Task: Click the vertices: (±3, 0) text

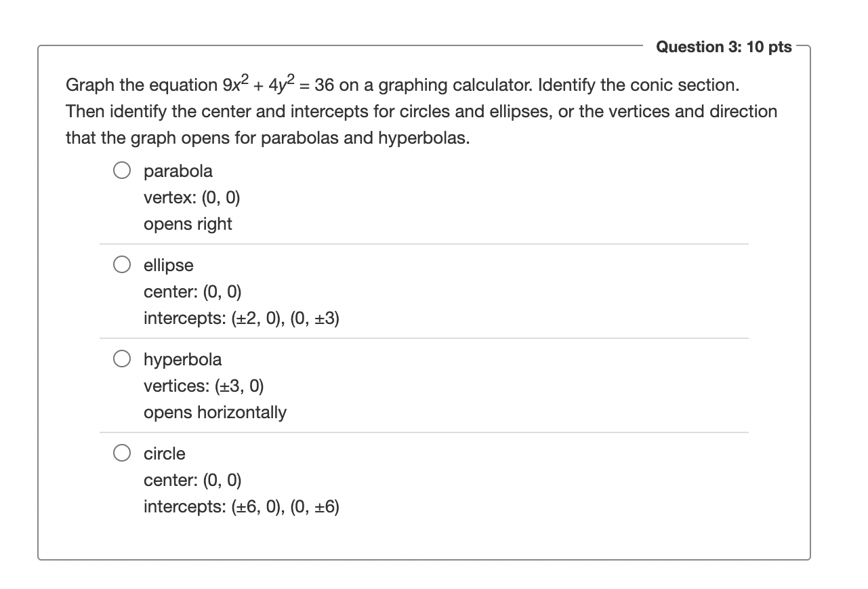Action: coord(203,386)
